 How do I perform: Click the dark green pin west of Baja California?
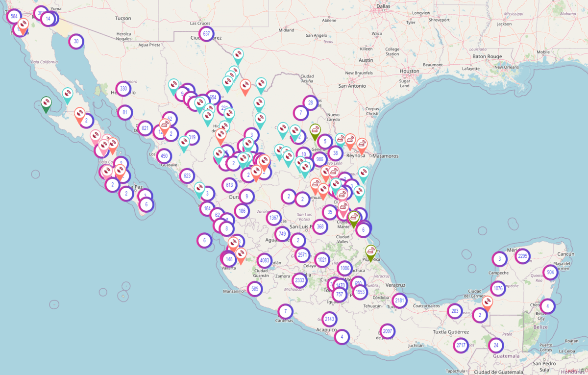[46, 103]
